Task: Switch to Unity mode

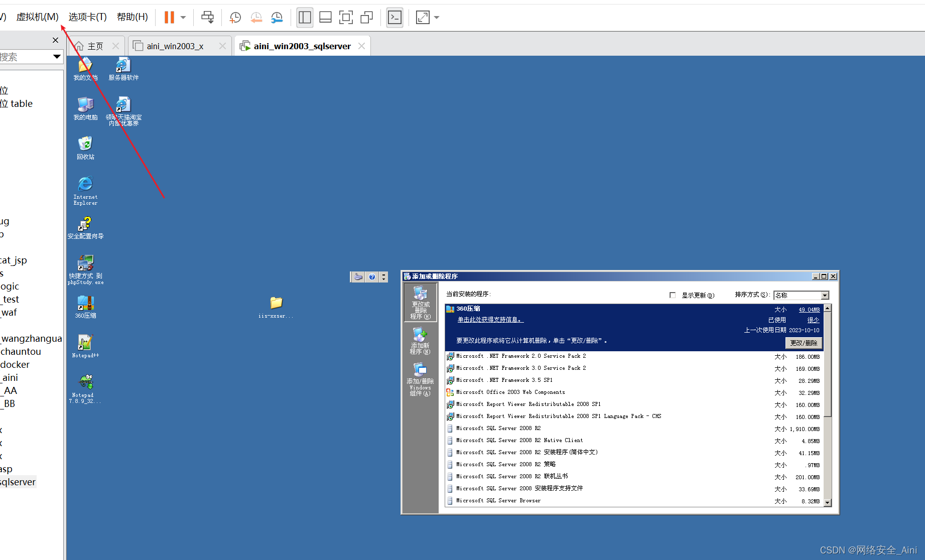Action: click(x=367, y=18)
